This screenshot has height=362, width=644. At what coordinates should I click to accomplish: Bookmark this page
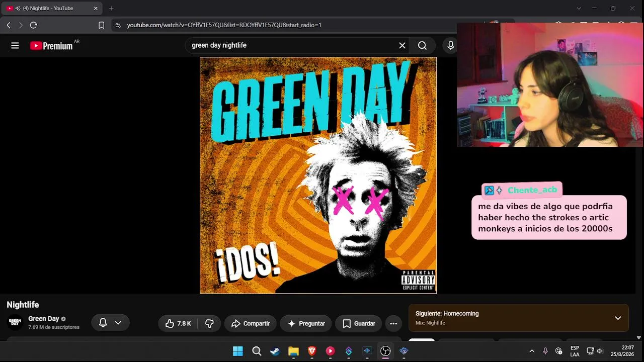point(101,25)
